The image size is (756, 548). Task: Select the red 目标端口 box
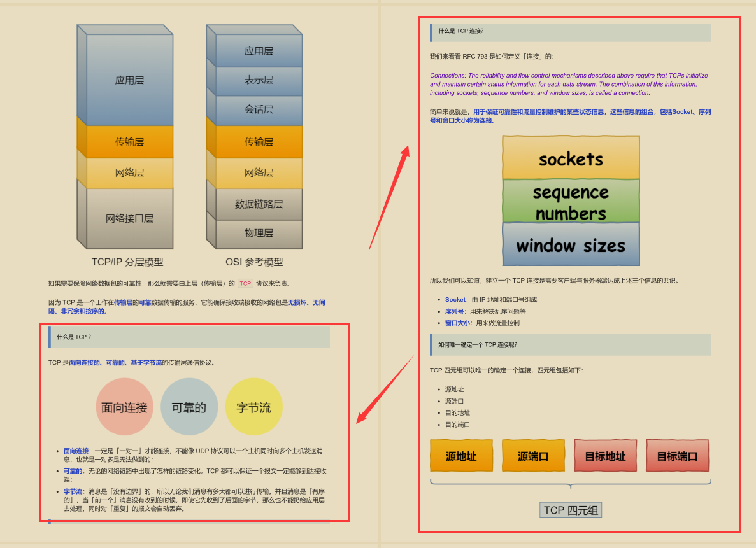point(677,456)
